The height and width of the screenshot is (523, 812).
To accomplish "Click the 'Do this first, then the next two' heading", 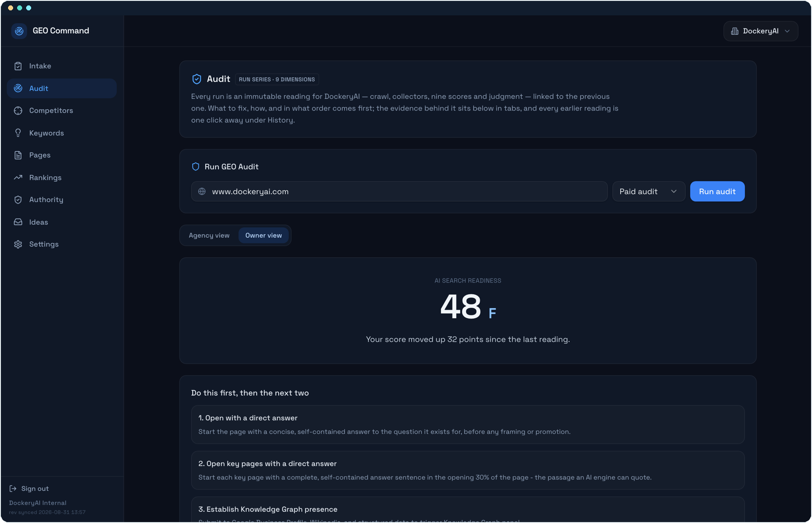I will 250,393.
